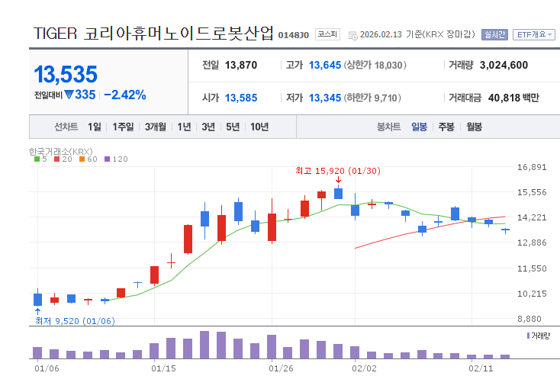Click the 시가 value 13,585
This screenshot has height=392, width=560.
click(241, 98)
